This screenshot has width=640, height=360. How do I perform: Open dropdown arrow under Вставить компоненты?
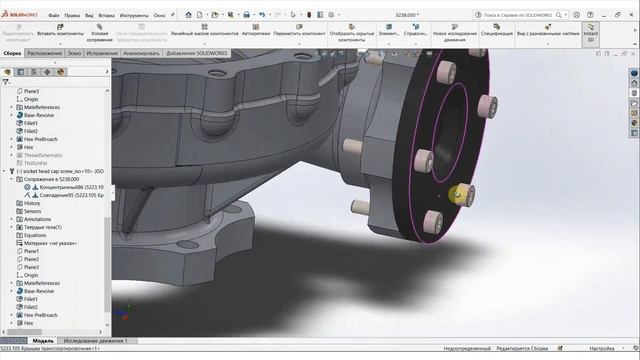60,44
